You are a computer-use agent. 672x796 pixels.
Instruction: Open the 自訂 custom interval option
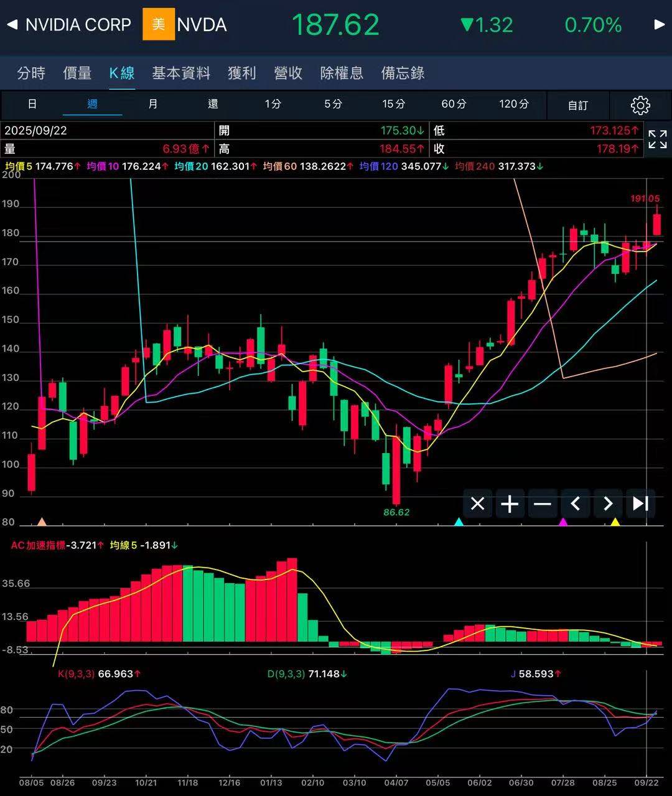[x=577, y=105]
